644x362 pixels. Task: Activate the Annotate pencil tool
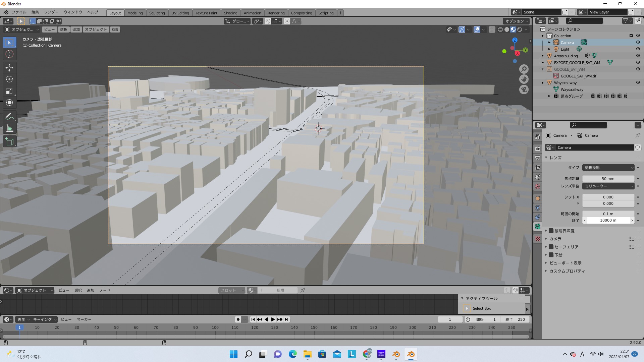click(x=9, y=116)
